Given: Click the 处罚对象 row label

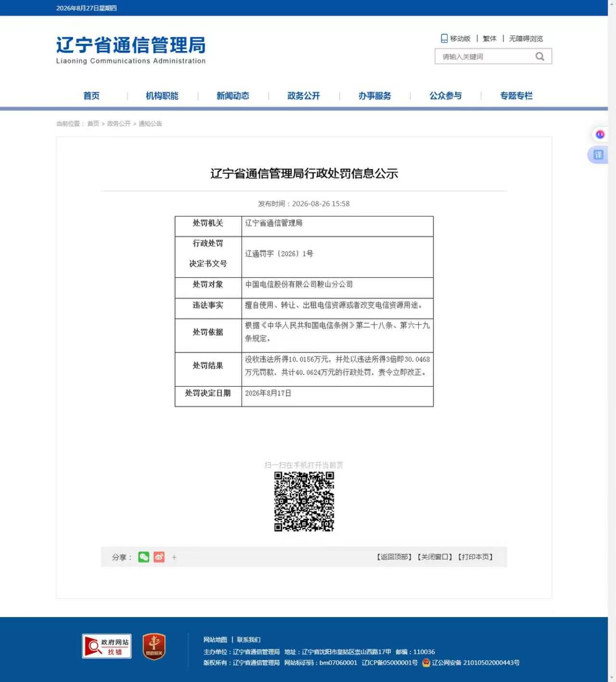Looking at the screenshot, I should pyautogui.click(x=208, y=284).
